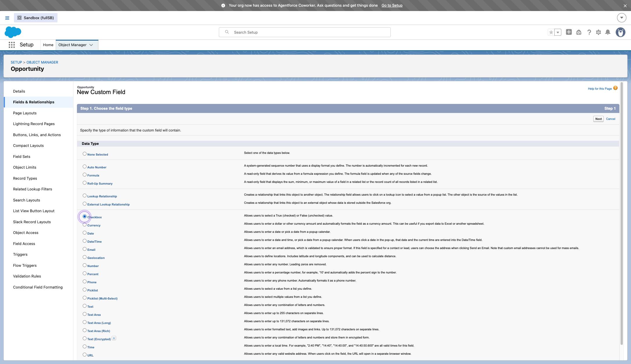Select the Checkbox data type radio
Viewport: 631px width, 364px height.
pos(84,217)
